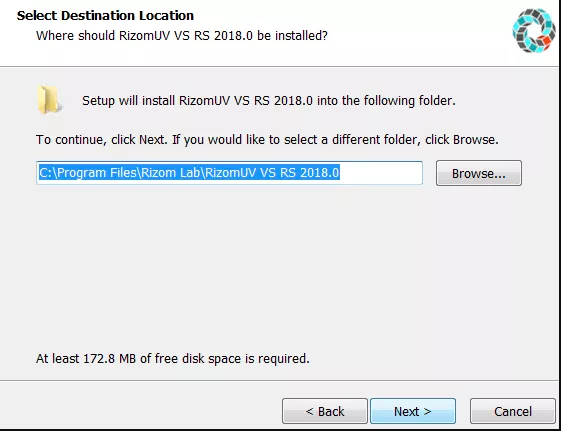Click the RizomUV logo icon
Image resolution: width=561 pixels, height=431 pixels.
(534, 30)
